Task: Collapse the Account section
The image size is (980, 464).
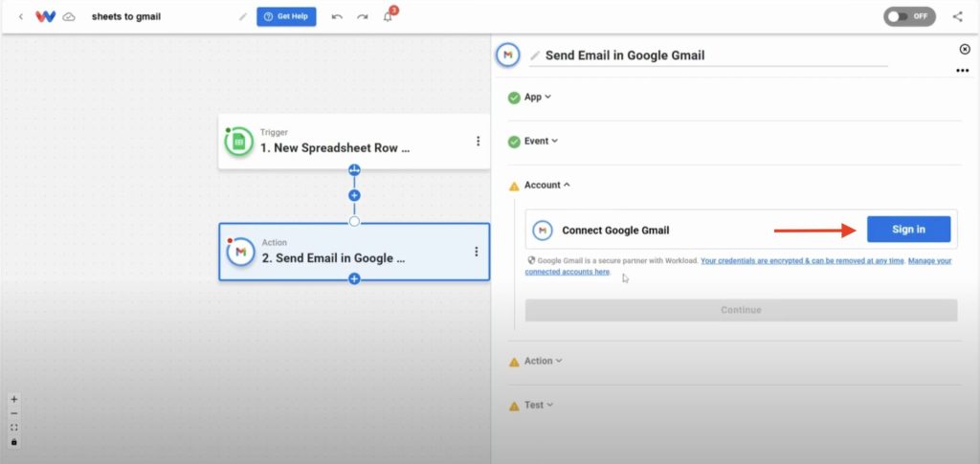Action: point(546,185)
